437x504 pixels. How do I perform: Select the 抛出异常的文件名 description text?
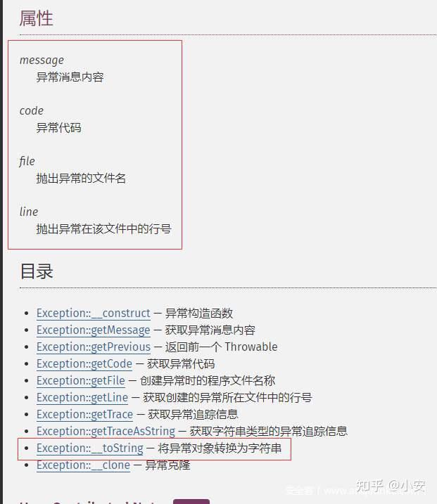coord(81,178)
